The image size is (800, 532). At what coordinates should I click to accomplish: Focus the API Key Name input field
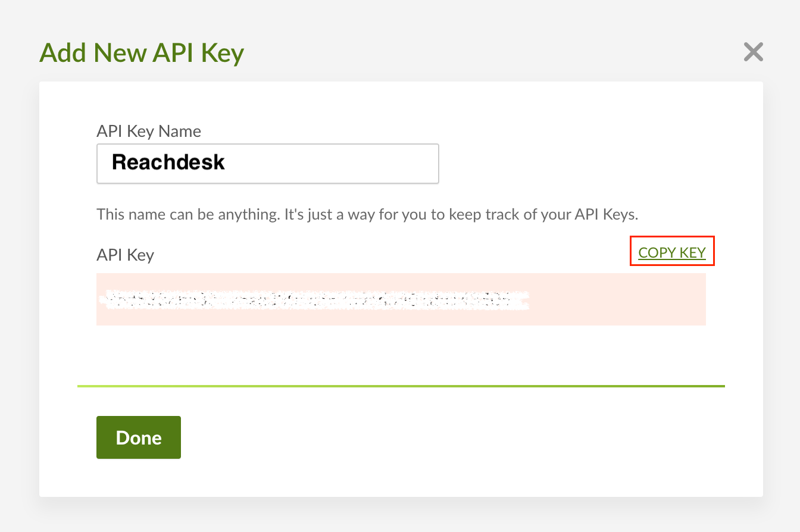(268, 163)
